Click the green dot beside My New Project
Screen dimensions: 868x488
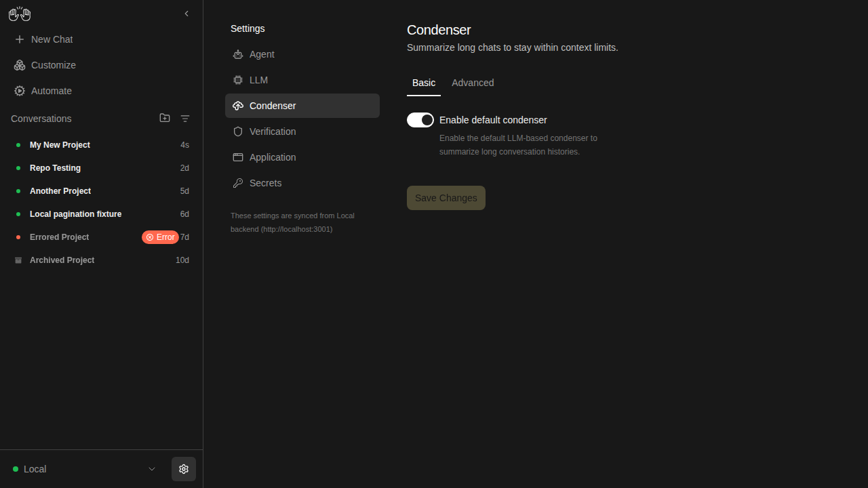tap(18, 145)
